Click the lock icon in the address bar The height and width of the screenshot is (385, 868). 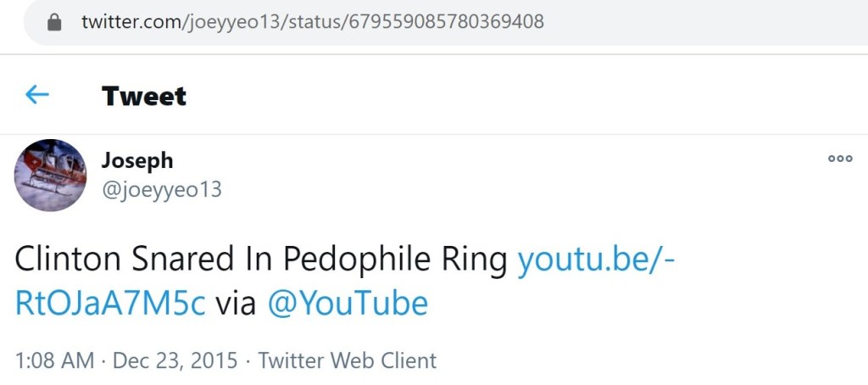pyautogui.click(x=55, y=22)
